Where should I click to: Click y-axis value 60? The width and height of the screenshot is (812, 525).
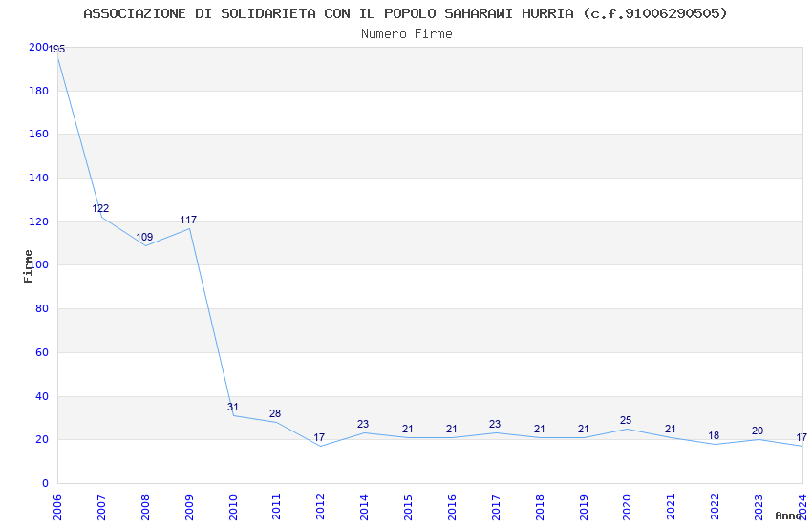[42, 353]
